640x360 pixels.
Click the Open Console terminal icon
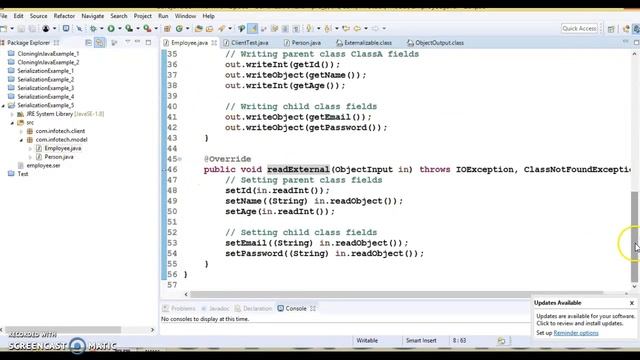65,29
